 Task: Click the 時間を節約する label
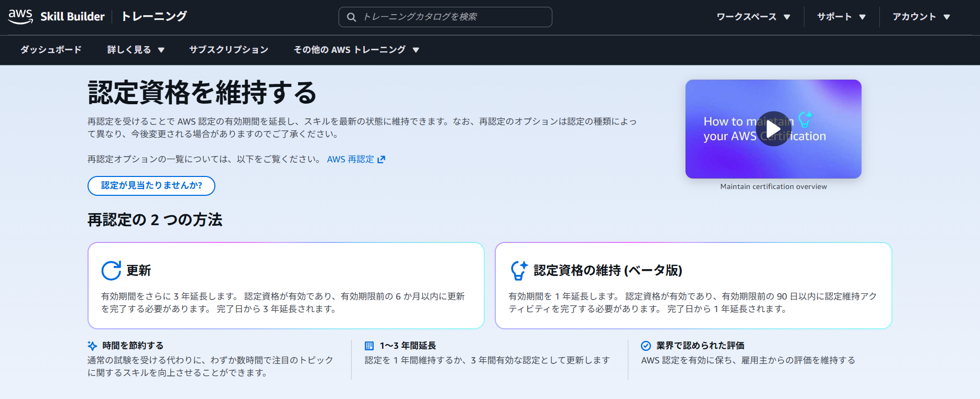coord(133,346)
